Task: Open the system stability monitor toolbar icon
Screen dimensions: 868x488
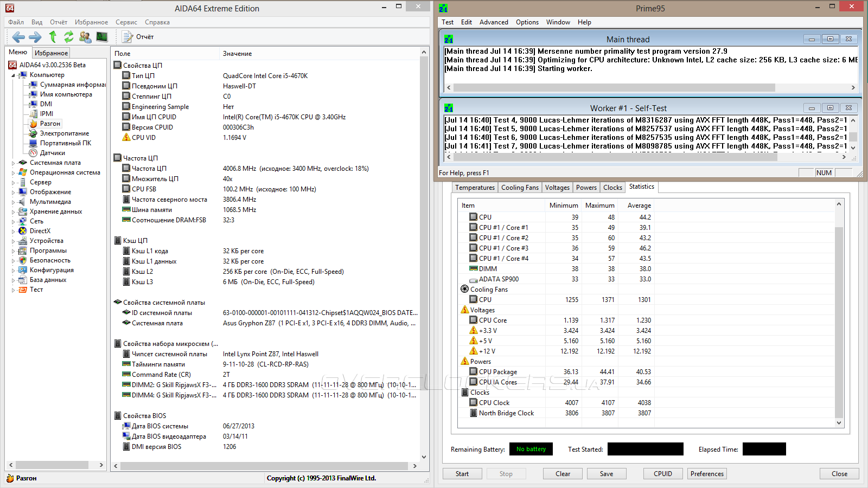Action: coord(102,37)
